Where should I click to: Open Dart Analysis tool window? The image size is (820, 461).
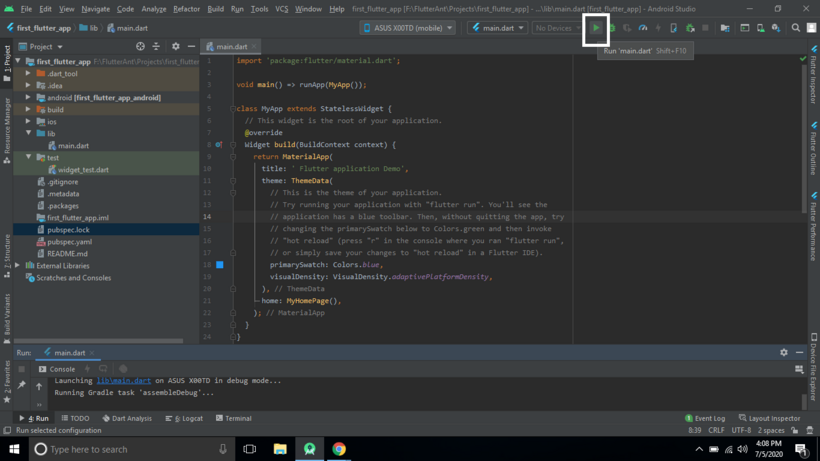[127, 418]
